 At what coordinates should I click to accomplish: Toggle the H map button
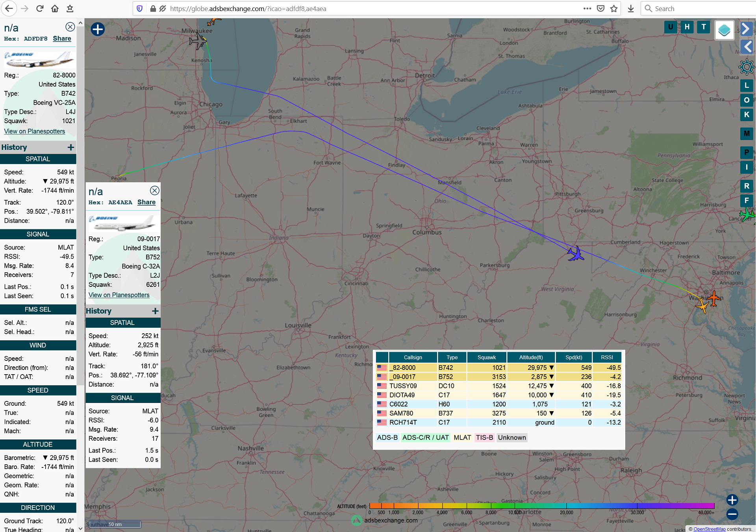[687, 27]
